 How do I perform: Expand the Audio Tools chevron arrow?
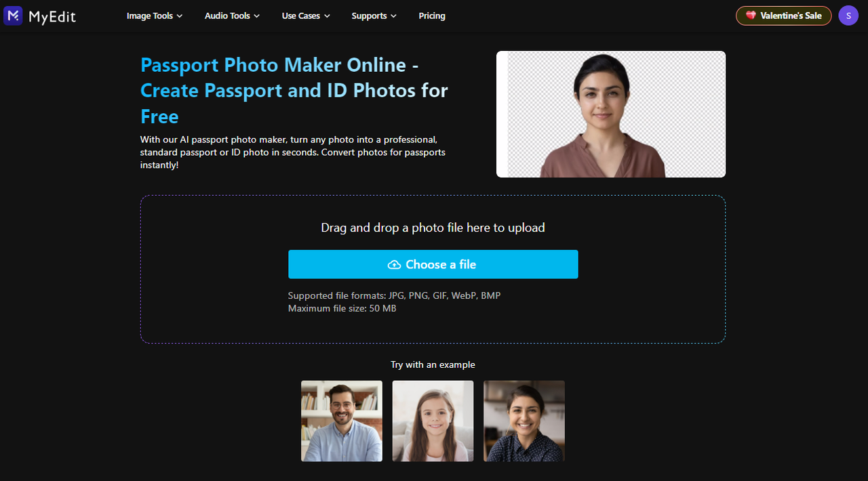257,16
